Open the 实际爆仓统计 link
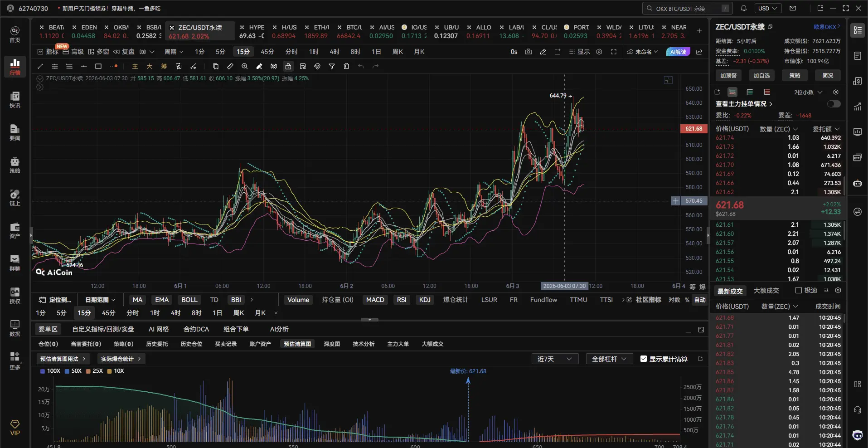The width and height of the screenshot is (868, 448). (121, 359)
